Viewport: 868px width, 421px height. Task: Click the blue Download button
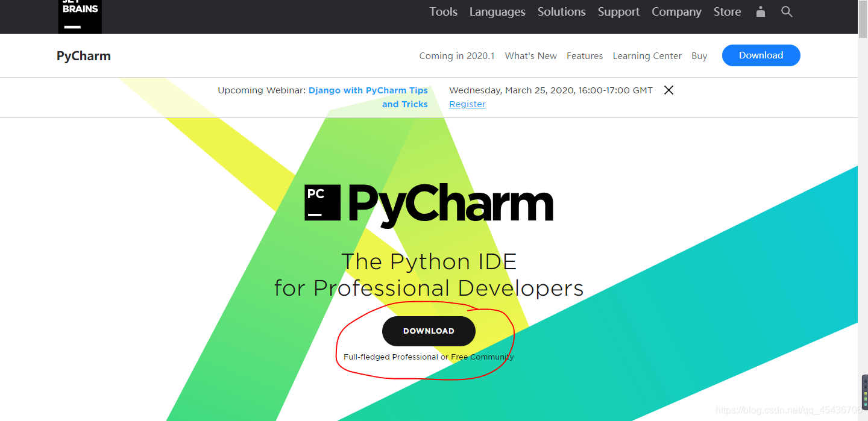pos(761,55)
